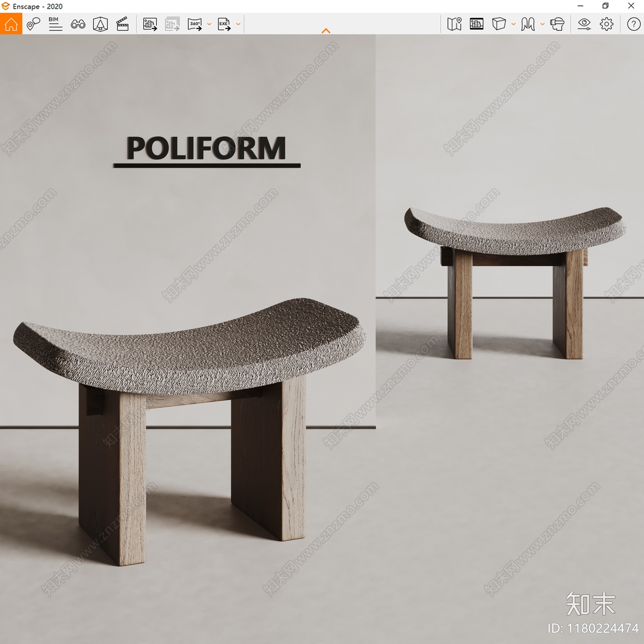The height and width of the screenshot is (644, 644).
Task: Click the orange Home icon
Action: point(11,24)
